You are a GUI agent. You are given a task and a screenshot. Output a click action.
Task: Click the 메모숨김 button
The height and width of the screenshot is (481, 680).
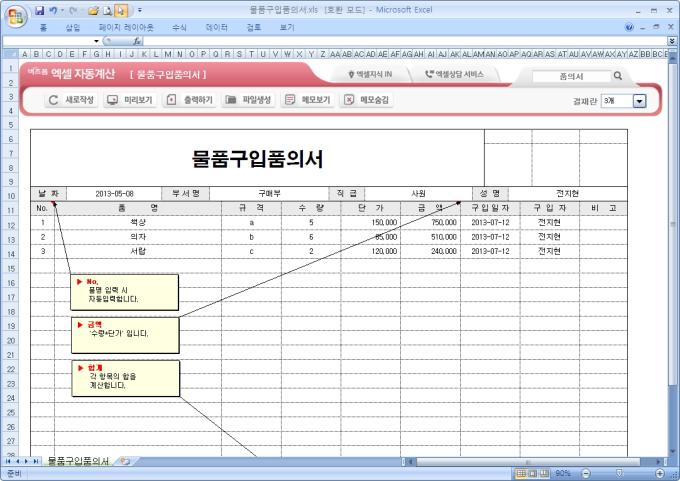(x=367, y=100)
